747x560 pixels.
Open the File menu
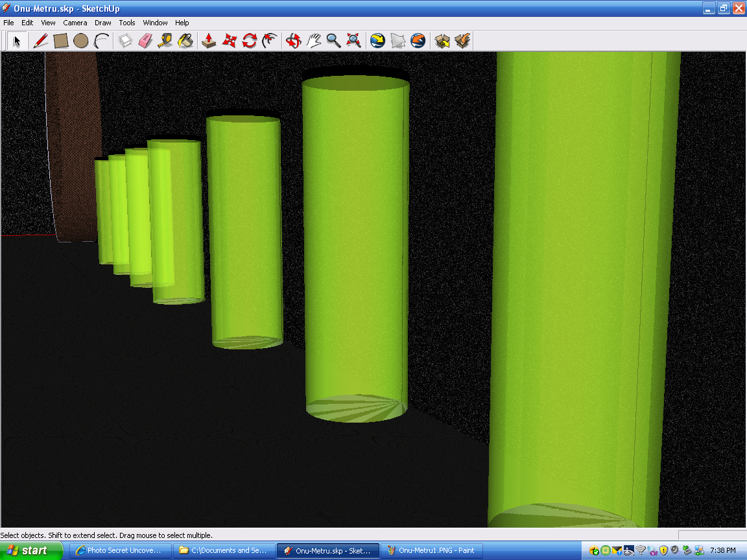click(8, 23)
